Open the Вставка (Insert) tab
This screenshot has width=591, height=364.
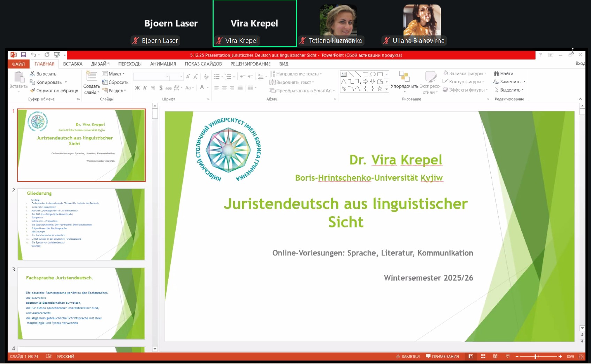72,64
